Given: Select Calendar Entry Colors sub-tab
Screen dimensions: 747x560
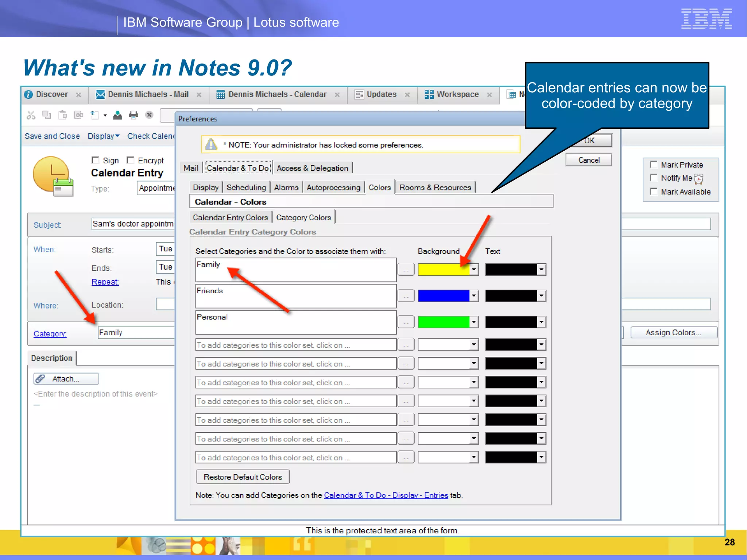Looking at the screenshot, I should (231, 217).
